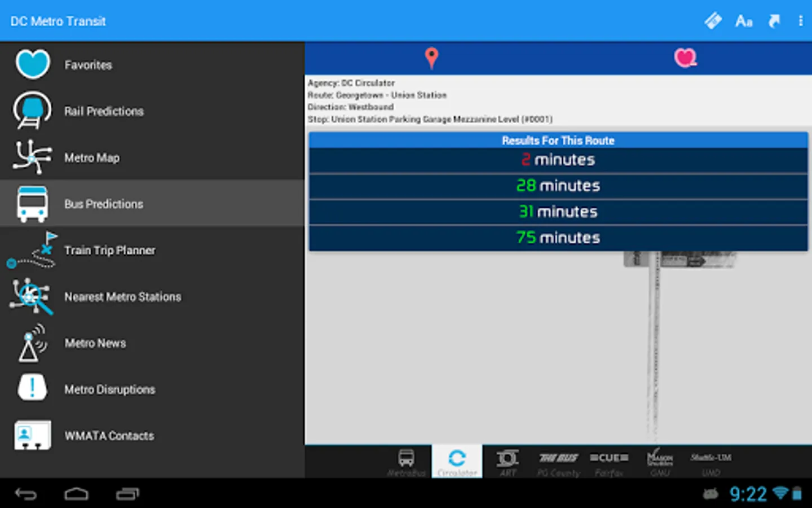
Task: Tap the share arrow icon
Action: 774,21
